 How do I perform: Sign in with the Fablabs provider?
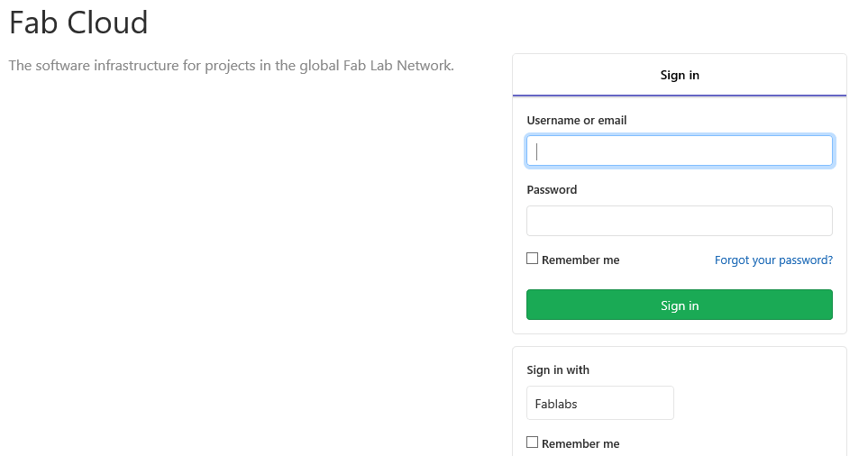pyautogui.click(x=599, y=403)
